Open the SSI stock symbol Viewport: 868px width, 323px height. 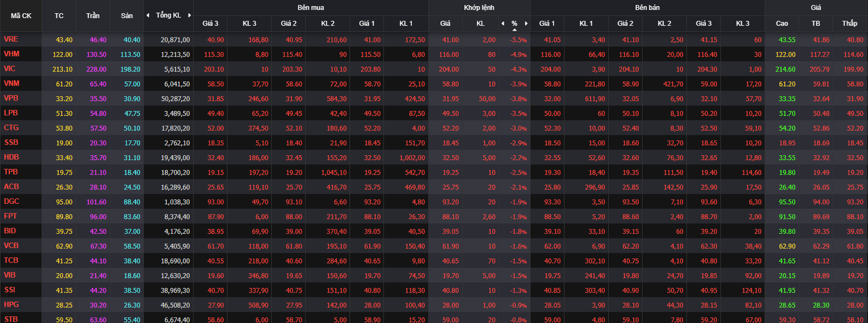point(10,290)
